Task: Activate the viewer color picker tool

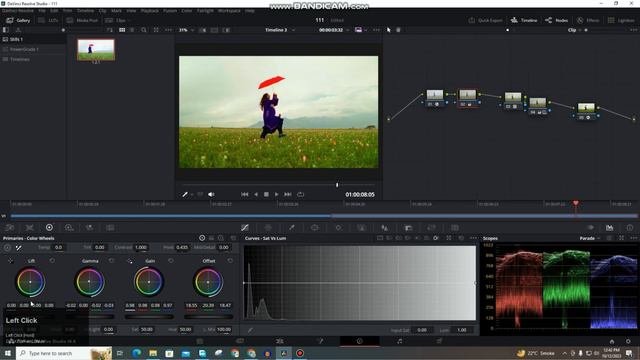Action: click(x=185, y=195)
